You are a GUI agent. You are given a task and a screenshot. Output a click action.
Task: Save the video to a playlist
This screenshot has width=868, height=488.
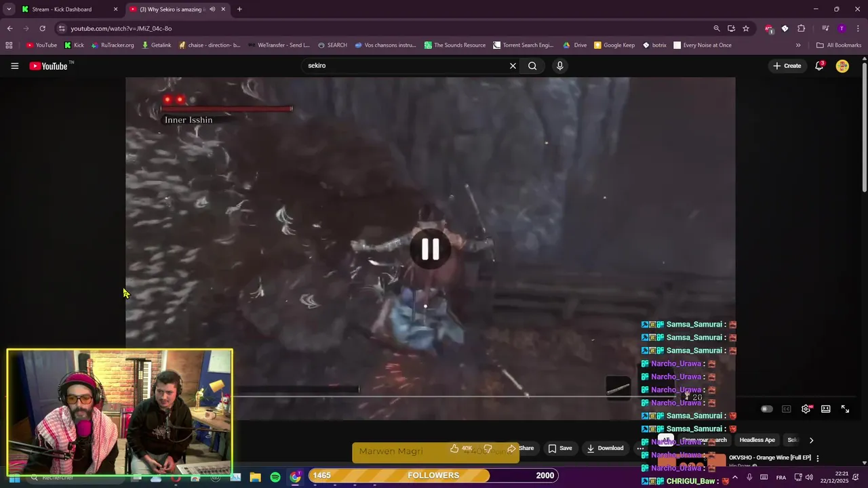pos(560,448)
